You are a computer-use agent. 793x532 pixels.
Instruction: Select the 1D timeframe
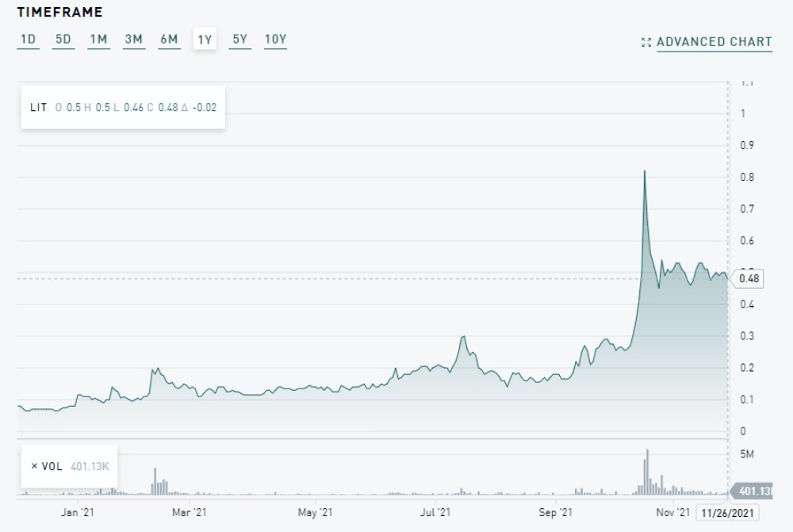click(x=29, y=39)
